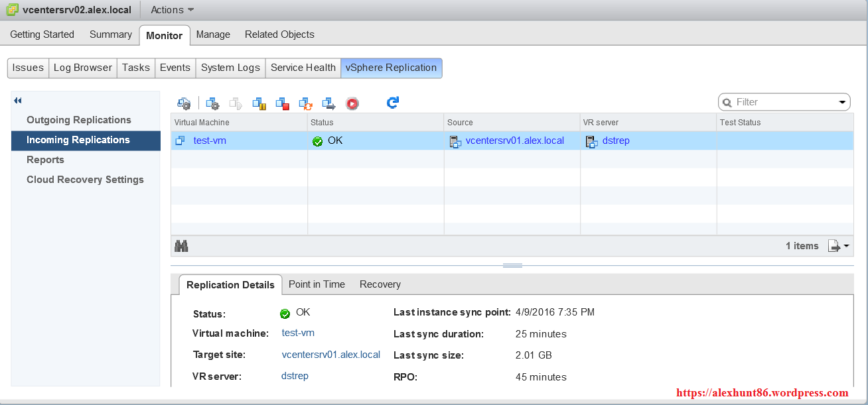Switch to the Point in Time tab

click(317, 284)
